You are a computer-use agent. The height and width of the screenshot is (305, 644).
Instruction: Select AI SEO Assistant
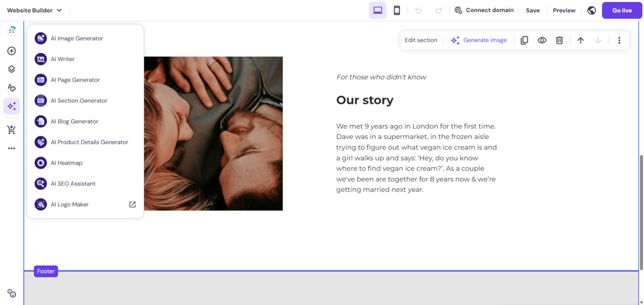[x=86, y=184]
